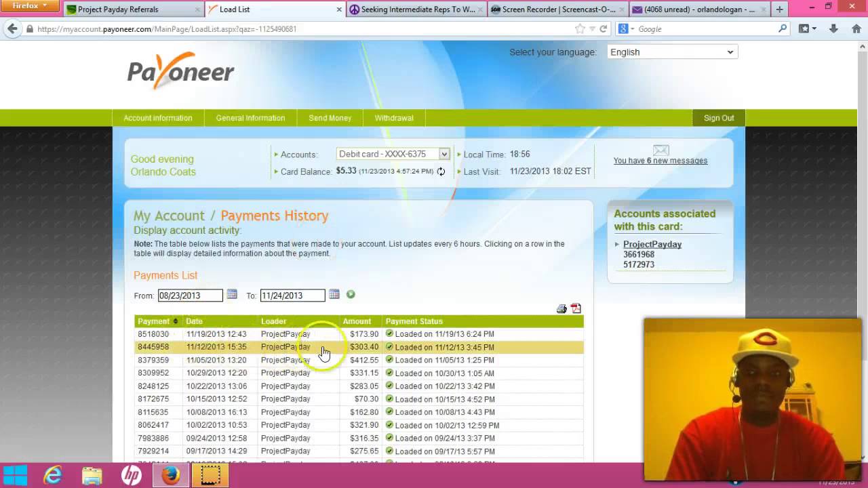The image size is (868, 488).
Task: Open the Firefox application menu button
Action: tap(31, 6)
